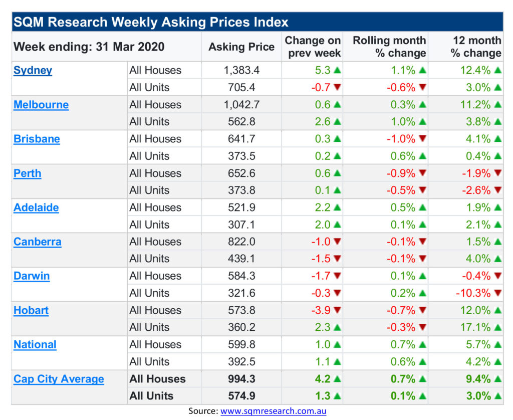
Task: Select Darwin houses asking price 584.3
Action: [x=241, y=276]
